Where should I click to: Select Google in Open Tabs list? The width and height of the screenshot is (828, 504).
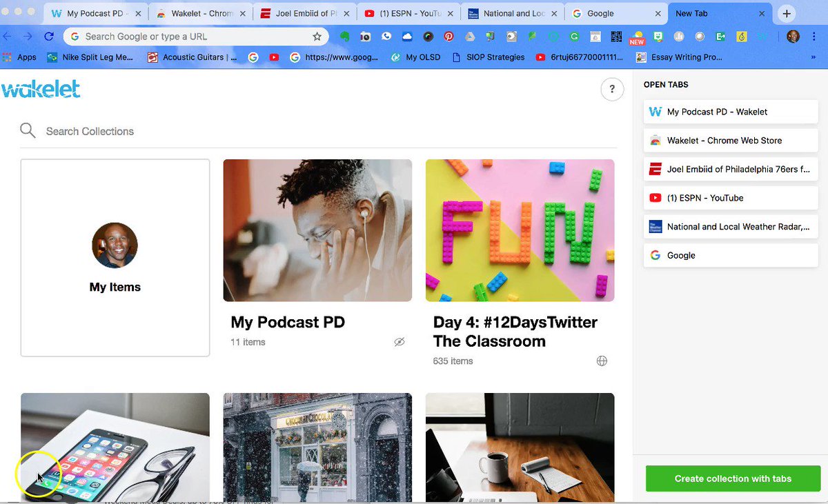coord(731,255)
